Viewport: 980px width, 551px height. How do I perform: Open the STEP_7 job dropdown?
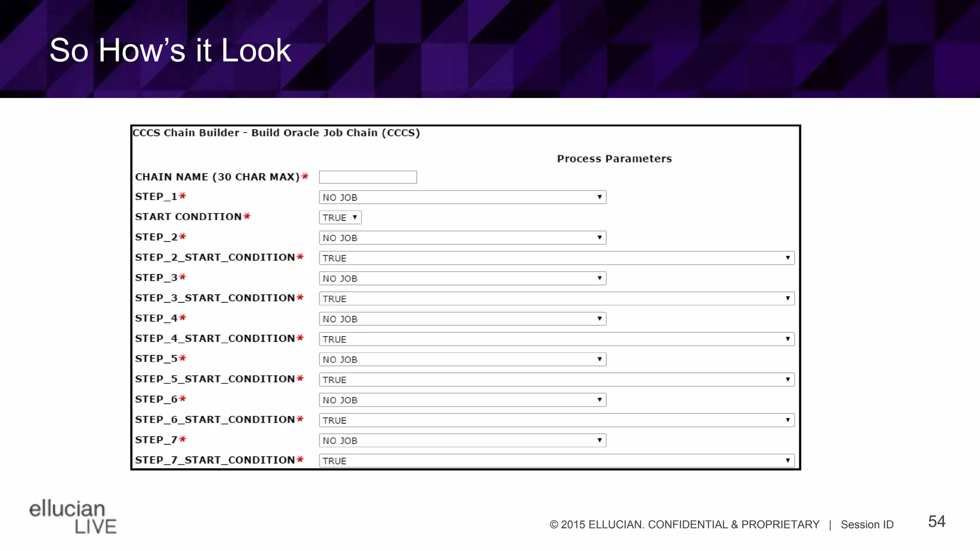click(x=462, y=441)
